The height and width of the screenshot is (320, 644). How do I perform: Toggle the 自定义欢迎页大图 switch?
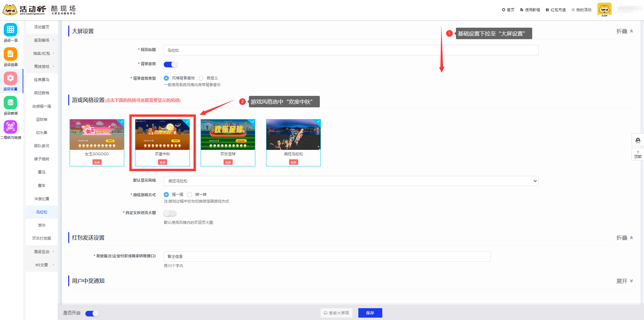click(170, 213)
